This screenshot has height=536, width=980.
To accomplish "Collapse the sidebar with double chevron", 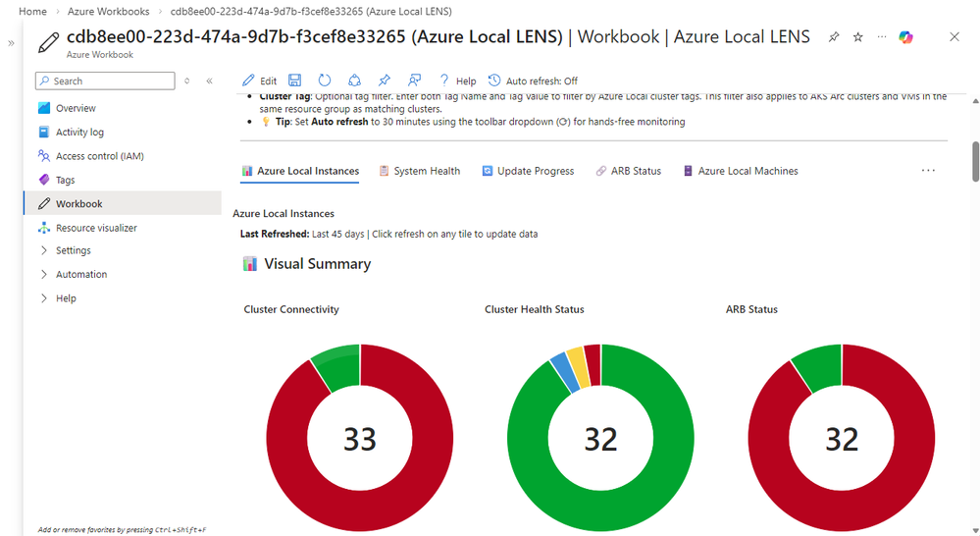I will 209,80.
